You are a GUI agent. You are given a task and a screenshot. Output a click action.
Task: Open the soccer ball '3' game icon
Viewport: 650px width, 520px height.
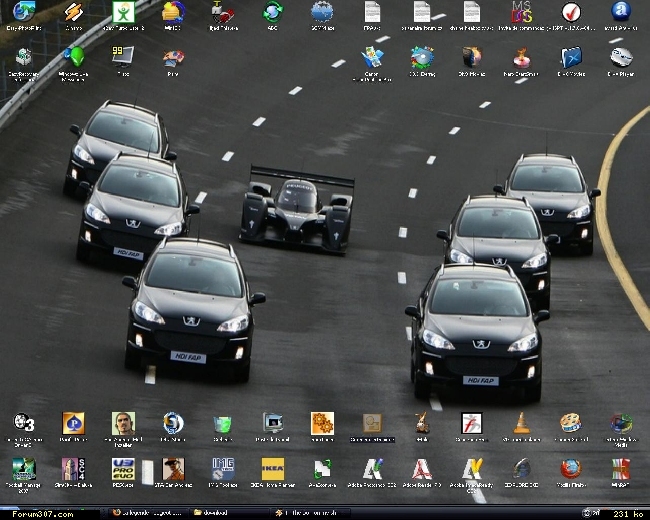tap(24, 423)
